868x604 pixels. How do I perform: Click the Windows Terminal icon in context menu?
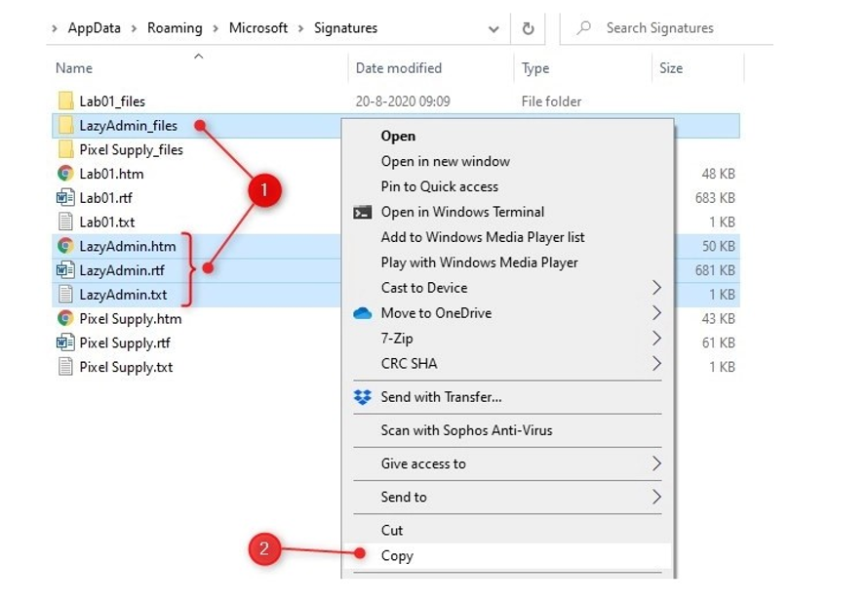pyautogui.click(x=363, y=212)
